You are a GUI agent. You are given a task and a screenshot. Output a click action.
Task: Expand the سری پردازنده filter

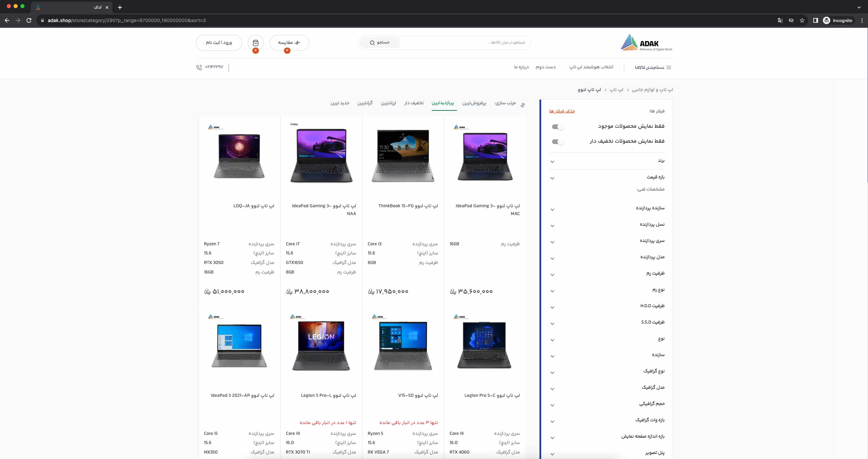[x=607, y=241]
